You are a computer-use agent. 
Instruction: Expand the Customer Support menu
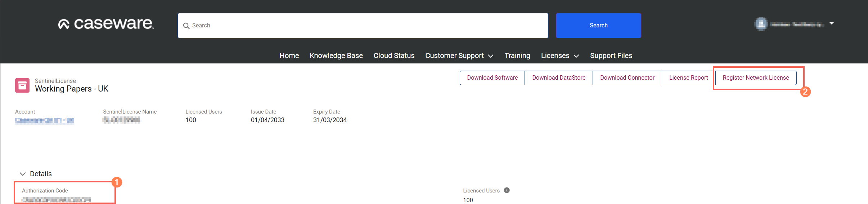[459, 56]
